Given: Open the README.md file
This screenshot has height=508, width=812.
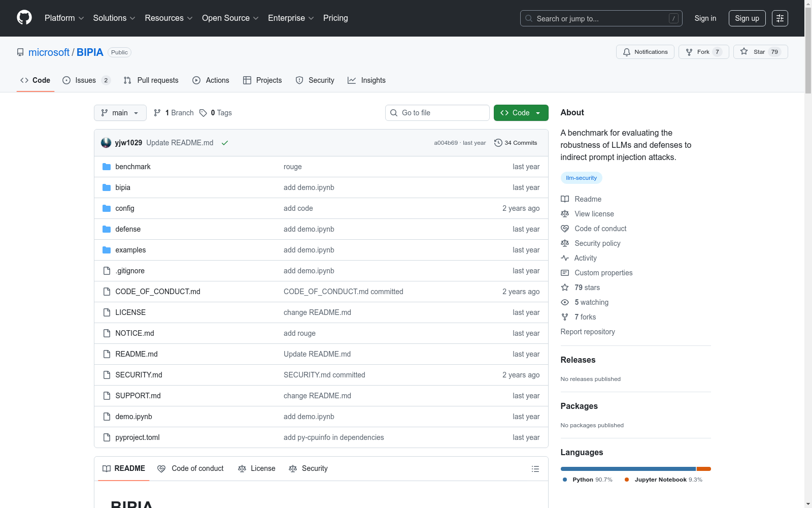Looking at the screenshot, I should coord(137,354).
